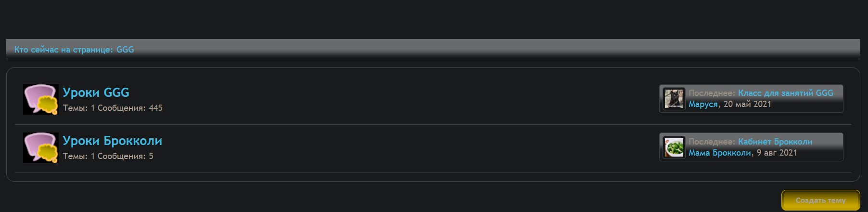Click the Сообщения: 5 counter under Уроки Брокколи
The image size is (868, 212).
[x=125, y=156]
